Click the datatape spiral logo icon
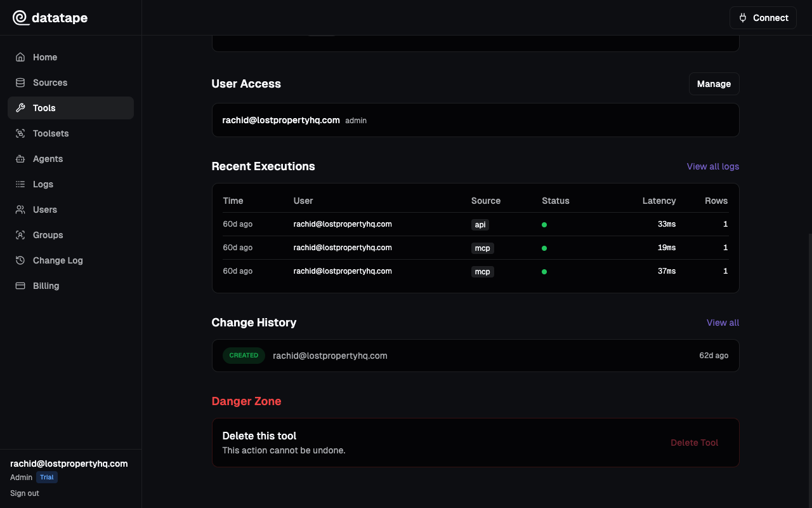The height and width of the screenshot is (508, 812). point(20,18)
